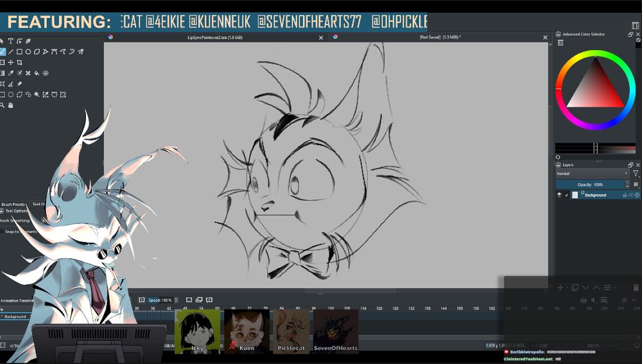Select the Polygon tool
Image resolution: width=642 pixels, height=364 pixels.
click(37, 51)
